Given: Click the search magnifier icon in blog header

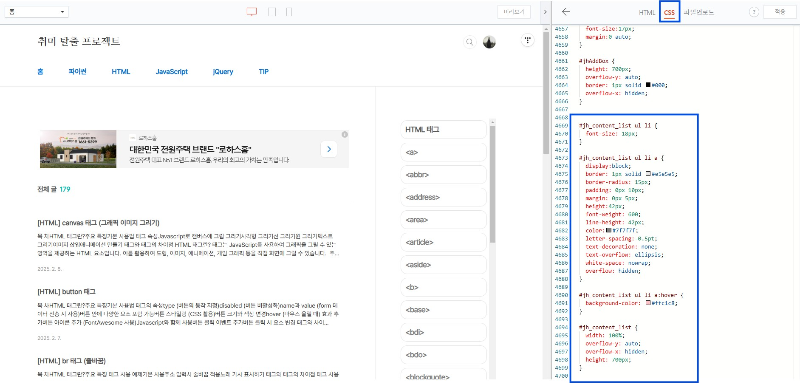Looking at the screenshot, I should [469, 42].
